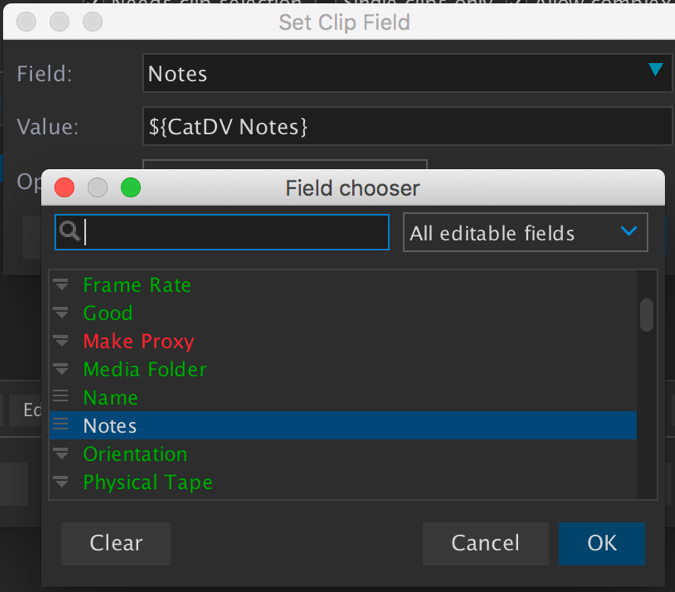Click the icon beside Make Proxy field

pos(61,341)
